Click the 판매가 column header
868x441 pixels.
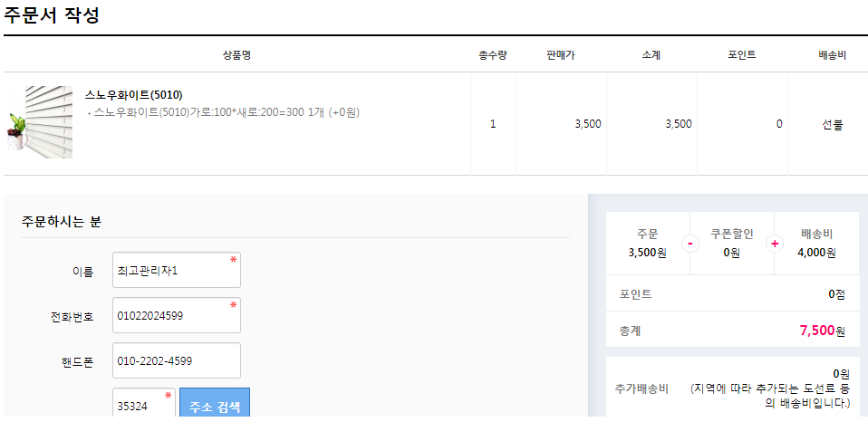561,55
